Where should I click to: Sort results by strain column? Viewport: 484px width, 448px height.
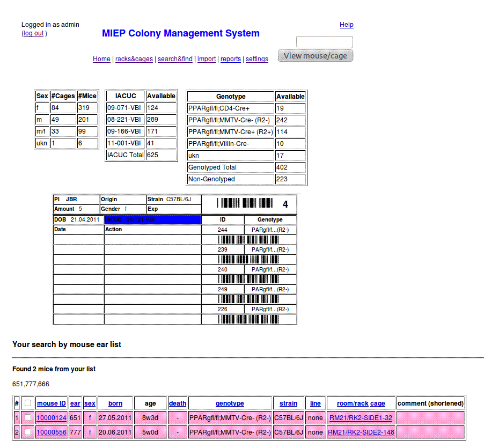click(288, 403)
